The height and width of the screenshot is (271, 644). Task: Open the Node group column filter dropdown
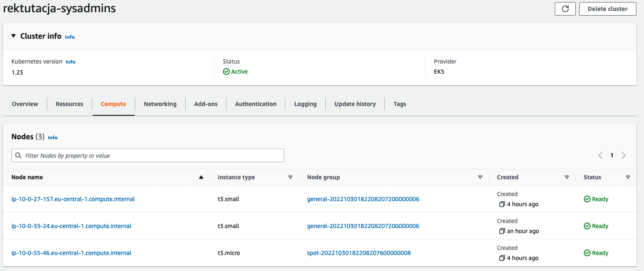pyautogui.click(x=480, y=177)
